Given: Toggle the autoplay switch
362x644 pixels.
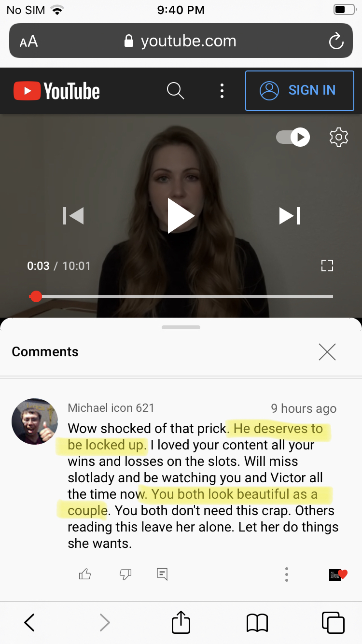Looking at the screenshot, I should tap(293, 137).
